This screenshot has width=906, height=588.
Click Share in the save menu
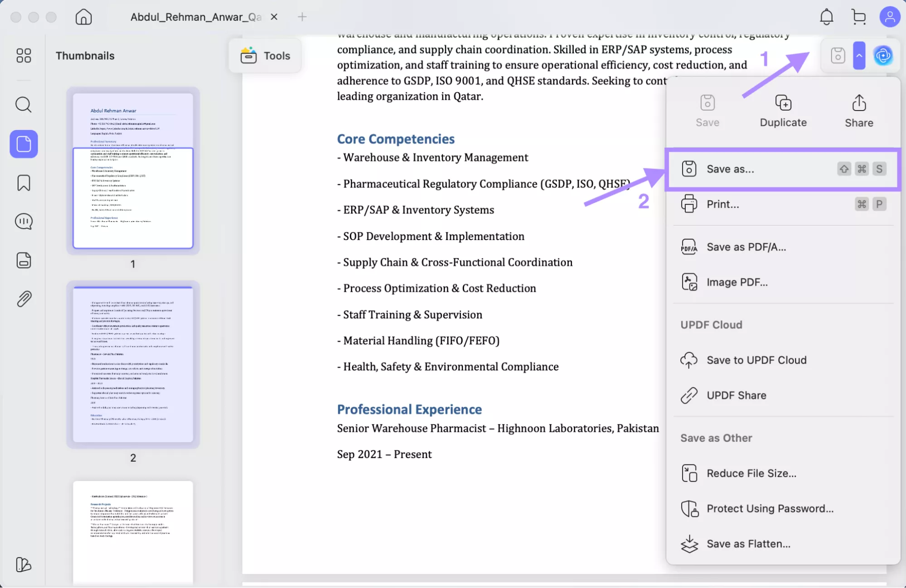point(859,111)
